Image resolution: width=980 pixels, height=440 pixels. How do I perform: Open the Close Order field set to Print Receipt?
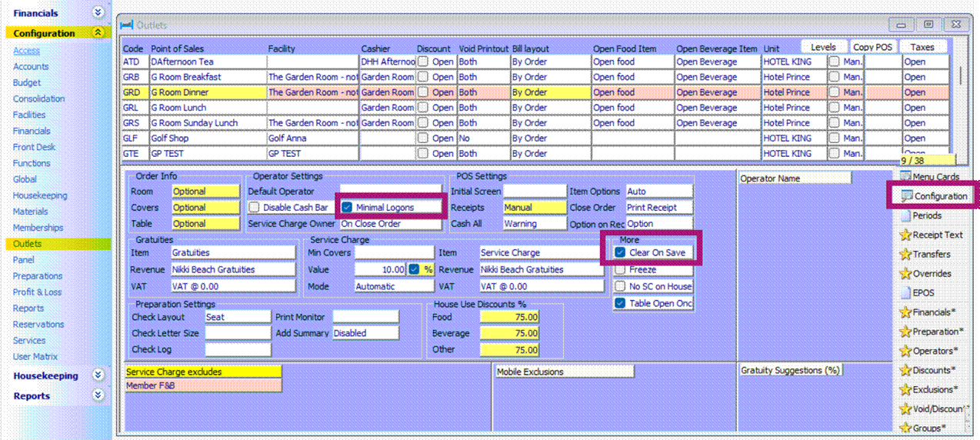659,208
